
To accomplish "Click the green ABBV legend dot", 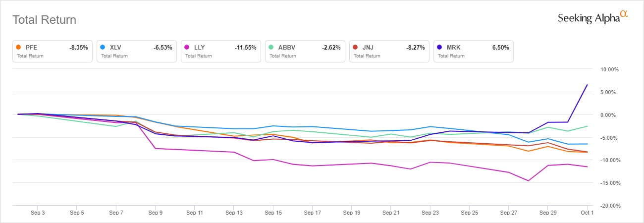I will pyautogui.click(x=271, y=47).
